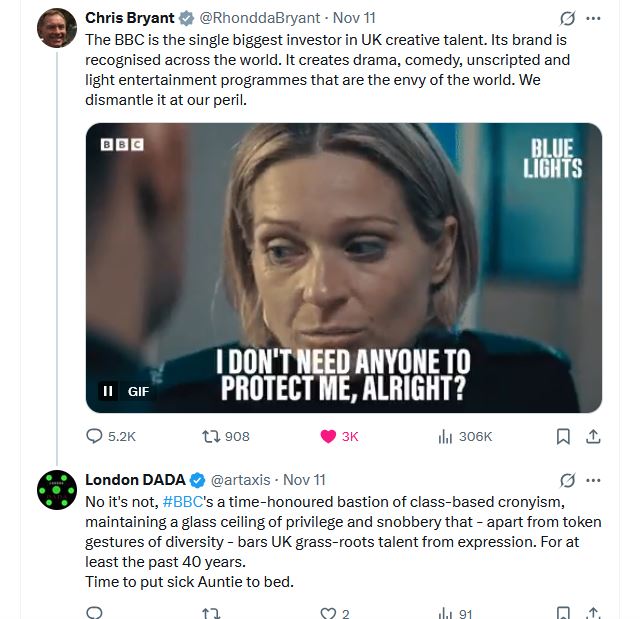This screenshot has height=619, width=640.
Task: Open the #BBC hashtag link
Action: click(x=181, y=500)
